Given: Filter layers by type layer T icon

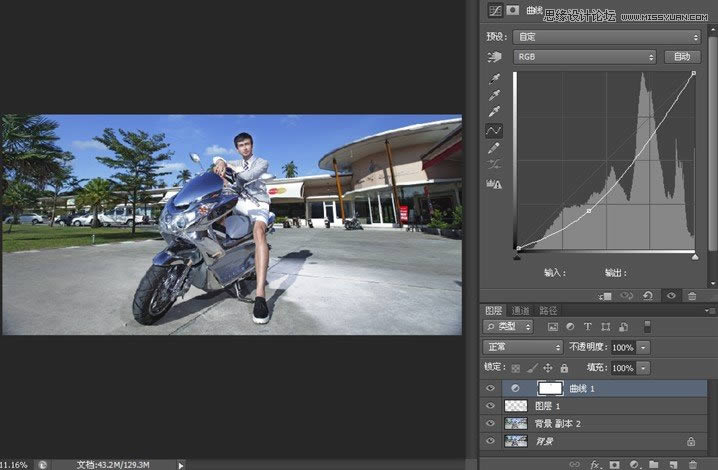Looking at the screenshot, I should [587, 327].
